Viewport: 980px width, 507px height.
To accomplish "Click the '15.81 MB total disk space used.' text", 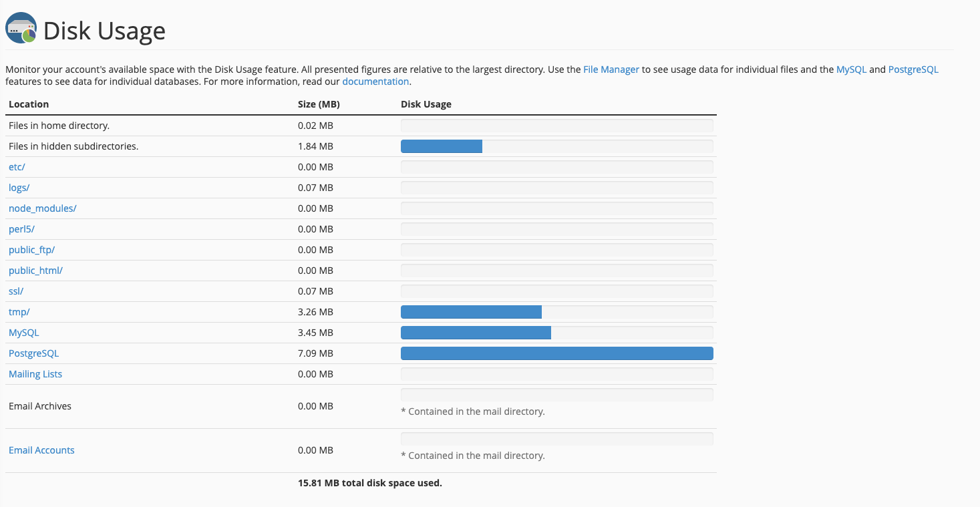I will (370, 483).
